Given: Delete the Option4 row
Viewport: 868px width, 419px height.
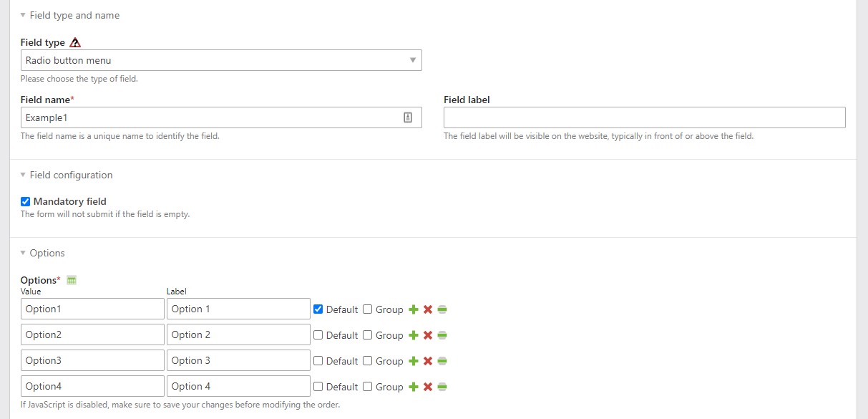Looking at the screenshot, I should (428, 387).
